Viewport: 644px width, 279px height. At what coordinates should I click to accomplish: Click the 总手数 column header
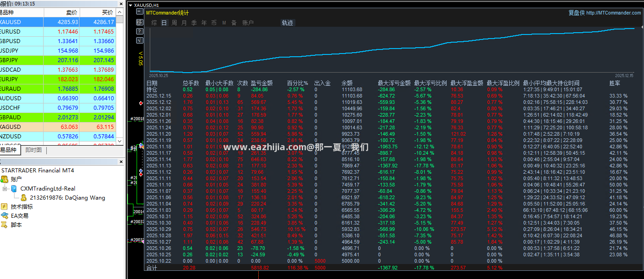click(191, 83)
